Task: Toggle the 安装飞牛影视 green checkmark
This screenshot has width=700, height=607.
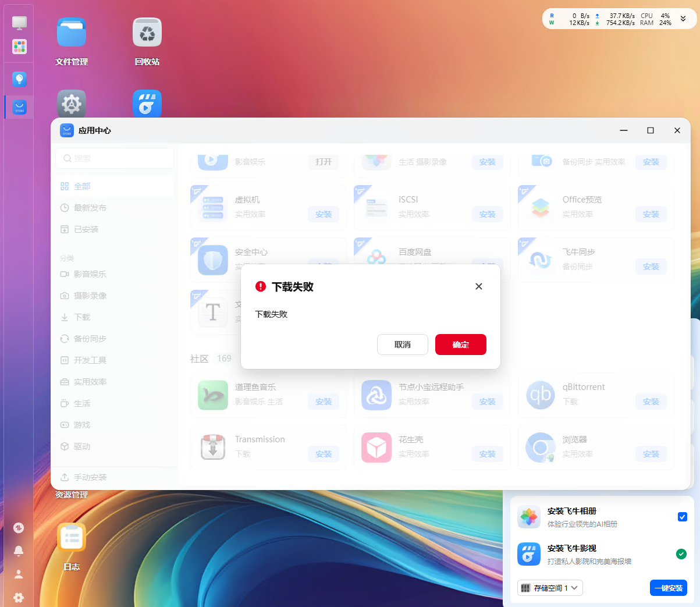Action: coord(681,554)
